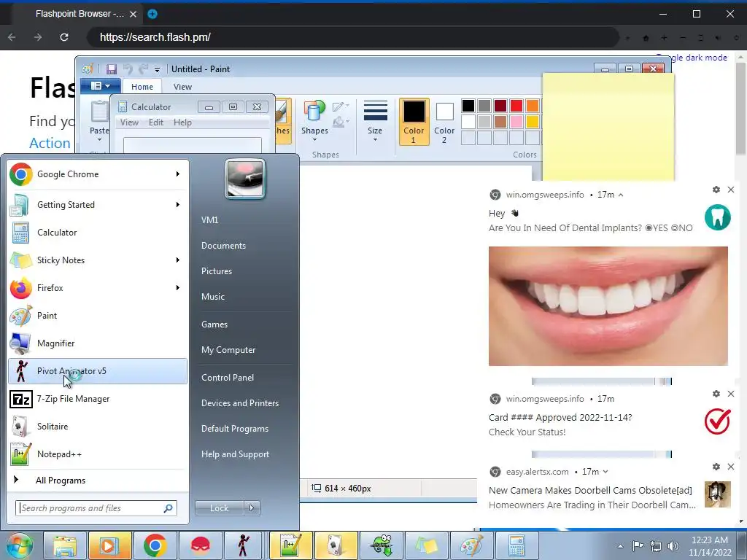Open Pivot Animator v5 entry
747x560 pixels.
pyautogui.click(x=98, y=371)
